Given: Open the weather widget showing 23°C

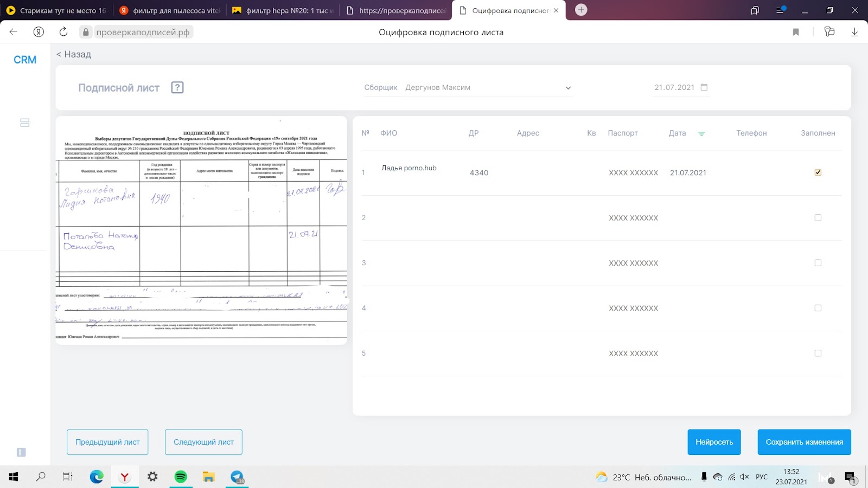Looking at the screenshot, I should coord(643,477).
